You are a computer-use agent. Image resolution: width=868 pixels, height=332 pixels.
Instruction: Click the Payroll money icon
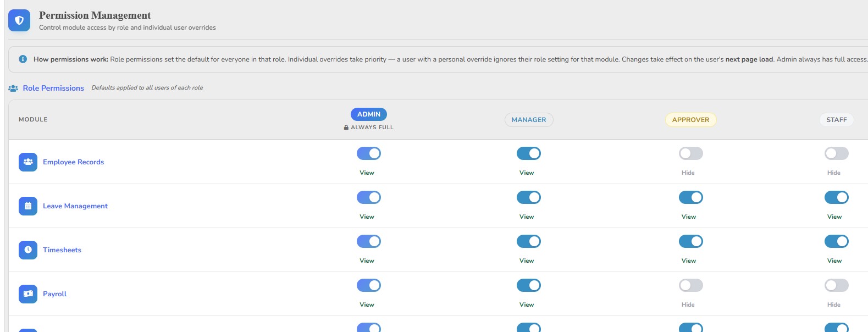[x=28, y=294]
